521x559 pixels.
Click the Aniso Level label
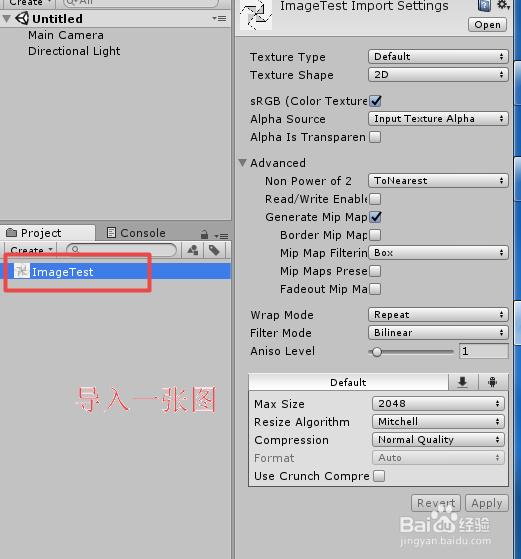282,351
